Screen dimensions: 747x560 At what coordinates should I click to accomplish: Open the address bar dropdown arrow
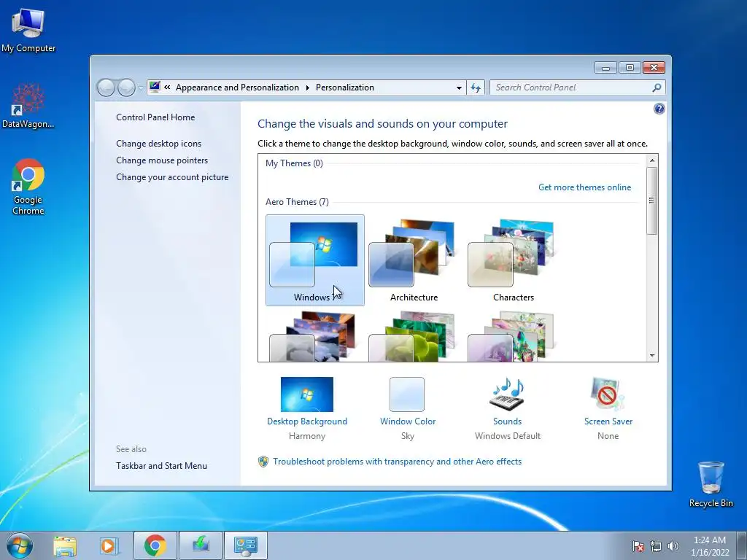pyautogui.click(x=459, y=87)
